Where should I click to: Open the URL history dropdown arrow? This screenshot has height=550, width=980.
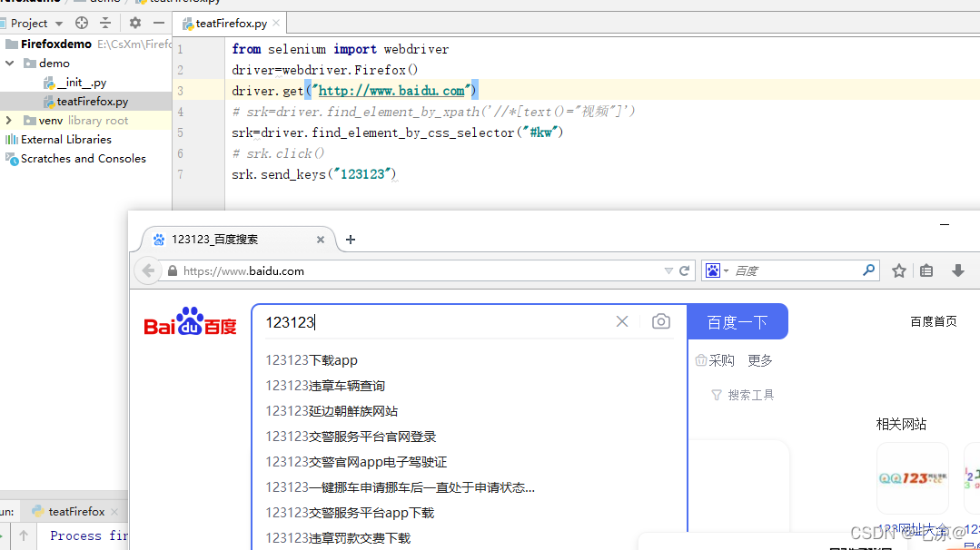(668, 271)
